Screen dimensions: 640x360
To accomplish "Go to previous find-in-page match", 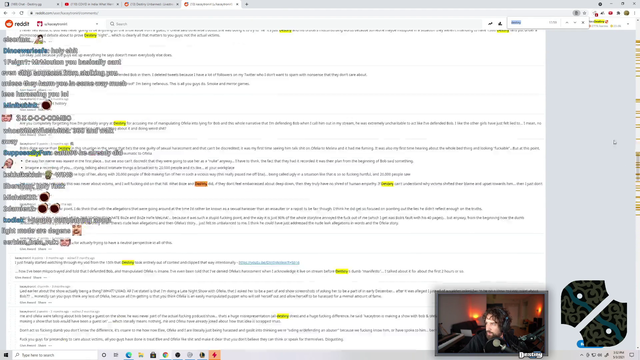I will pos(567,22).
